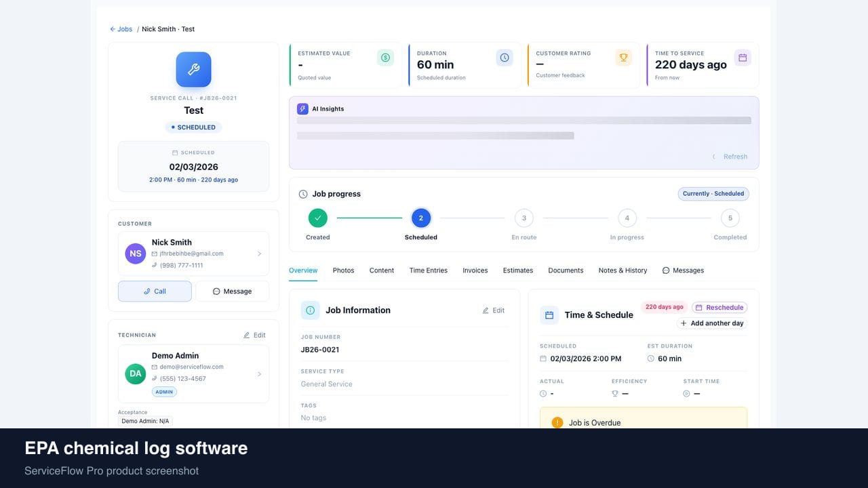Click the blue wrench service call icon
Viewport: 868px width, 488px height.
click(x=193, y=69)
